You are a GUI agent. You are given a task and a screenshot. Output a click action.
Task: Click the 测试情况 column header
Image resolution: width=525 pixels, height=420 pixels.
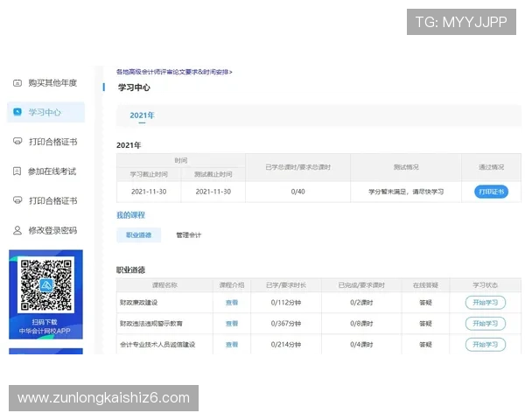406,167
